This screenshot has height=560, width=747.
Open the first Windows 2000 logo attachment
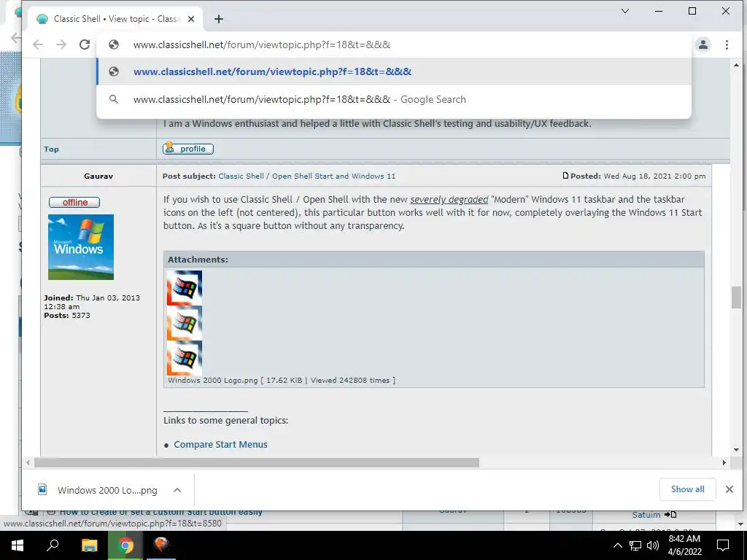coord(185,287)
